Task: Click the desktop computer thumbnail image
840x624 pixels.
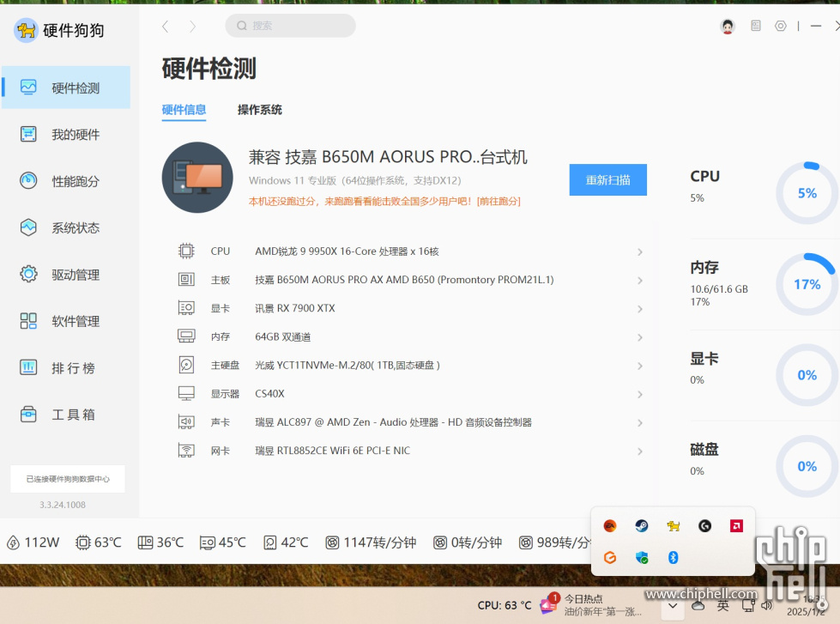Action: [197, 178]
